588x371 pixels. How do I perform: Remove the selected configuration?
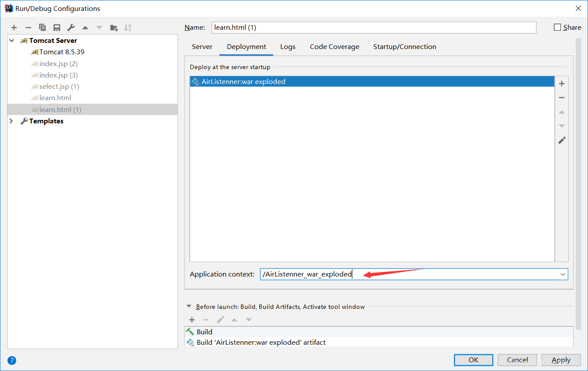(x=28, y=28)
